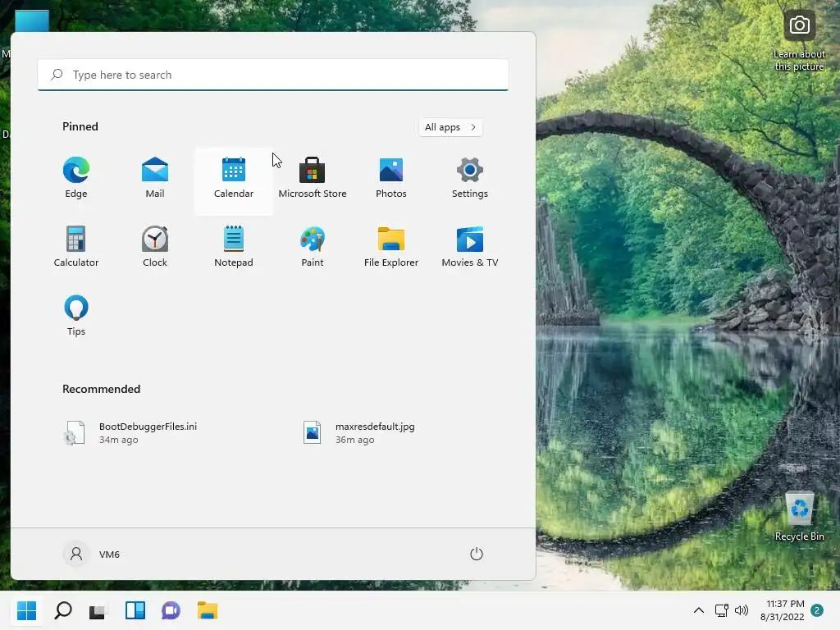Screen dimensions: 840x630
Task: Click the '36m ago' timestamp
Action: 354,440
